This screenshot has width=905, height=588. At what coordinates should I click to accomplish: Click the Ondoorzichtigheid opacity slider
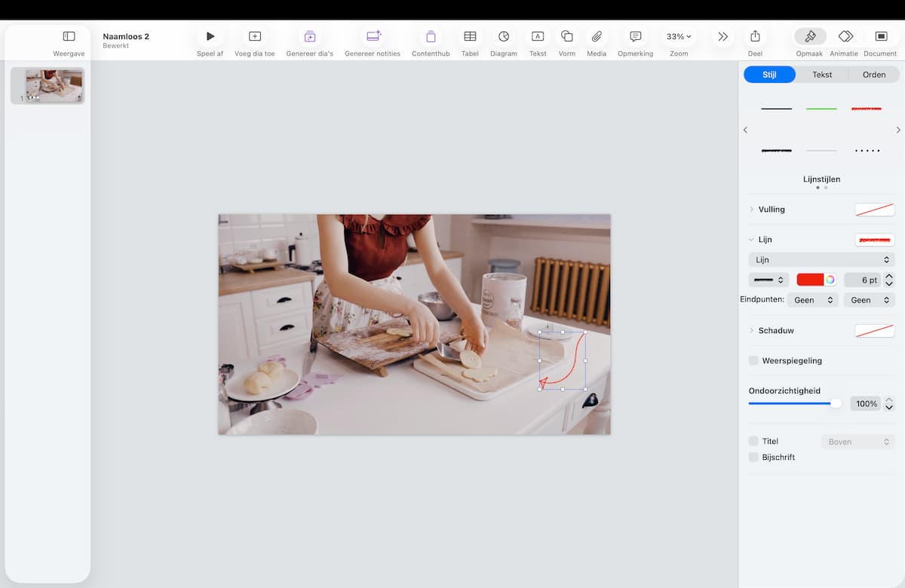795,403
